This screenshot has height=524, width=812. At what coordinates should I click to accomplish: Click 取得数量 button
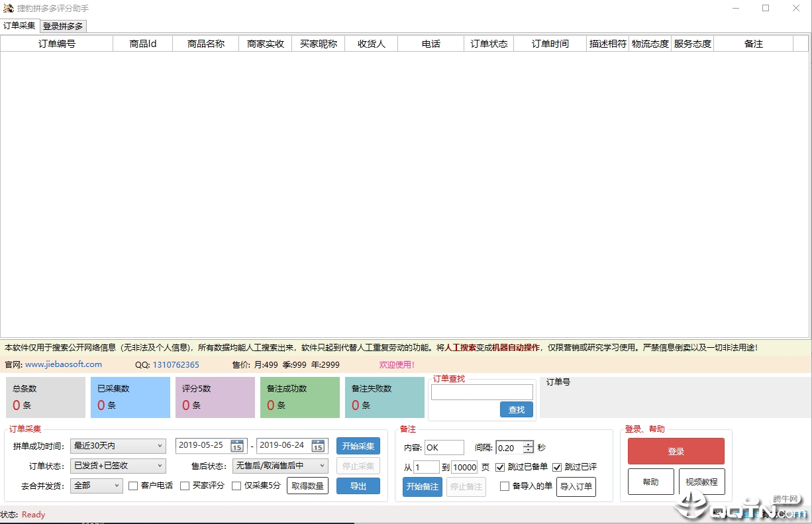coord(307,486)
